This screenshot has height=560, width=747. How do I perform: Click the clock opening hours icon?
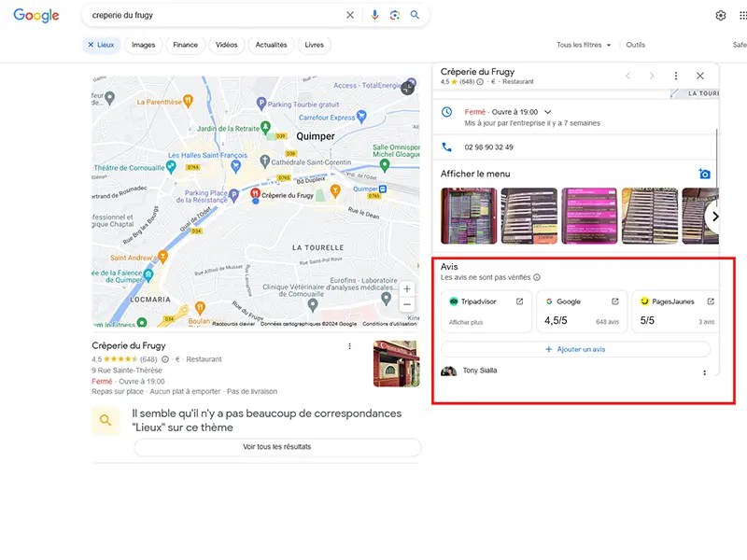coord(447,112)
